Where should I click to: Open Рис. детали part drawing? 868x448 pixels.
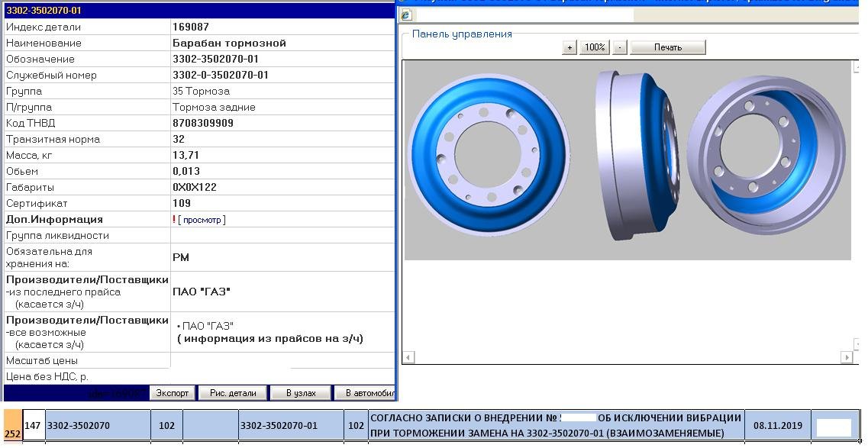233,393
